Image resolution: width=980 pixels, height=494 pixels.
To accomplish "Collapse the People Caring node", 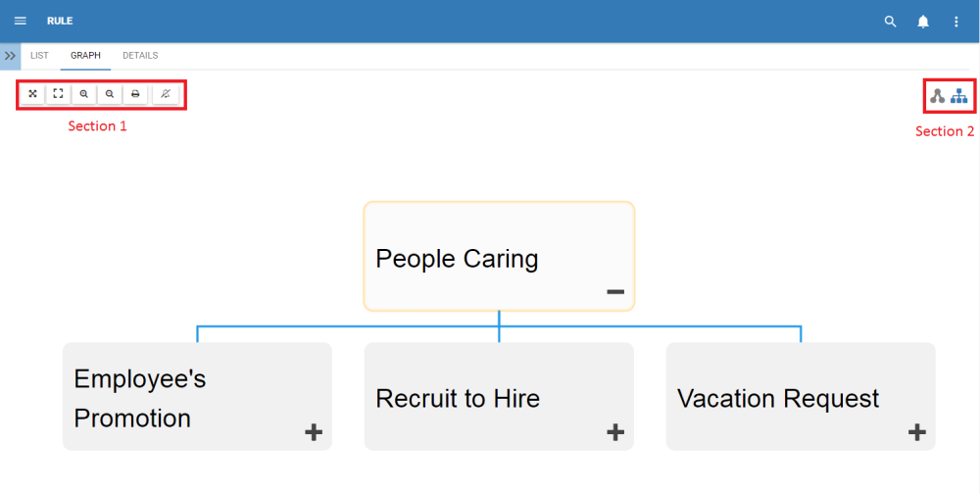I will (x=614, y=291).
